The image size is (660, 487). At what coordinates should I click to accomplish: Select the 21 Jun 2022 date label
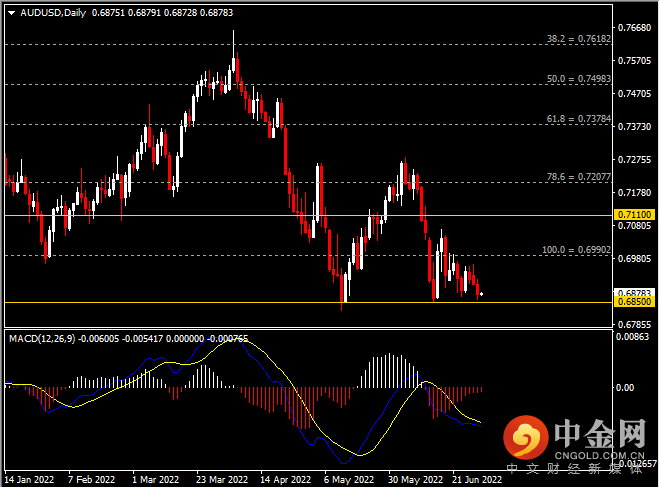coord(475,479)
